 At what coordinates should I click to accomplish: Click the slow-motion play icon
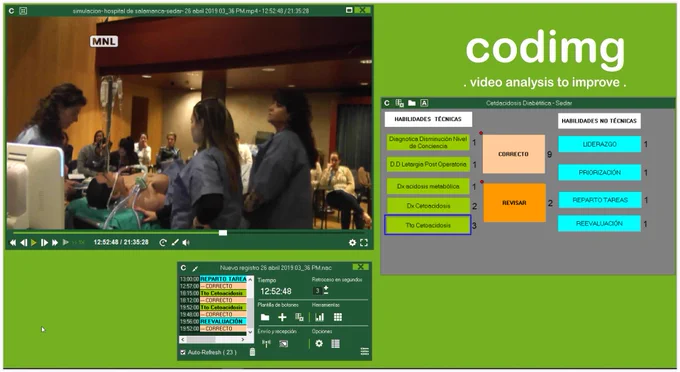65,242
